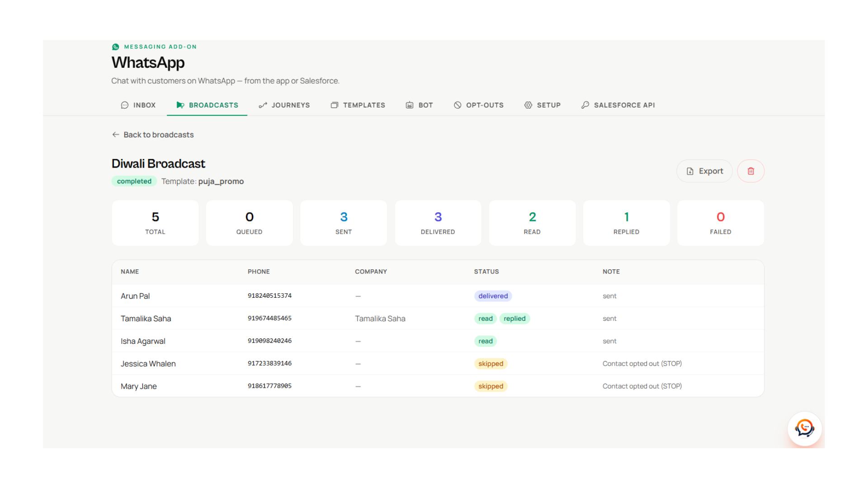
Task: Click the skipped badge for Mary Jane
Action: coord(491,386)
